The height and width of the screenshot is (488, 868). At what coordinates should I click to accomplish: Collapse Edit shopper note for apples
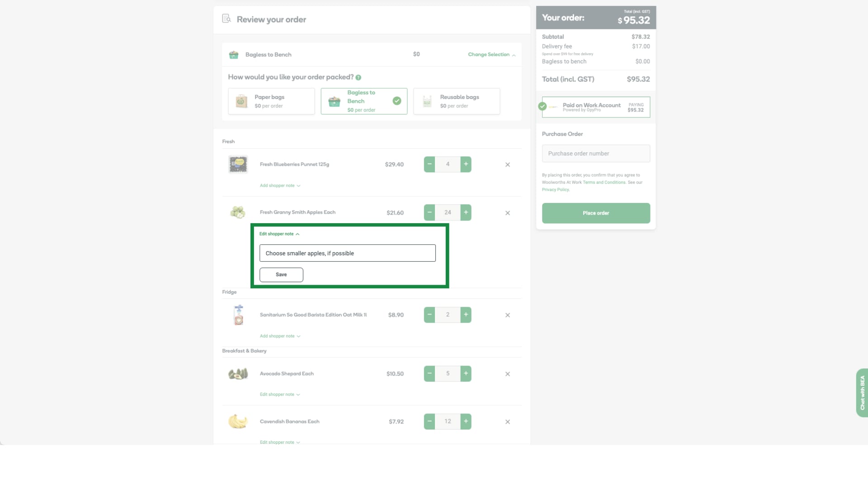[279, 234]
